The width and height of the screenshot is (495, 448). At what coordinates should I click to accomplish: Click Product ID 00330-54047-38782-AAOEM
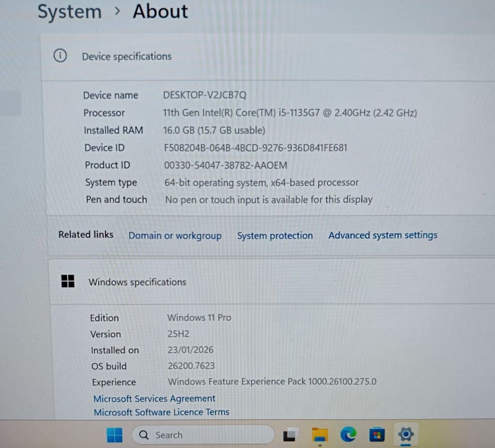pos(225,165)
